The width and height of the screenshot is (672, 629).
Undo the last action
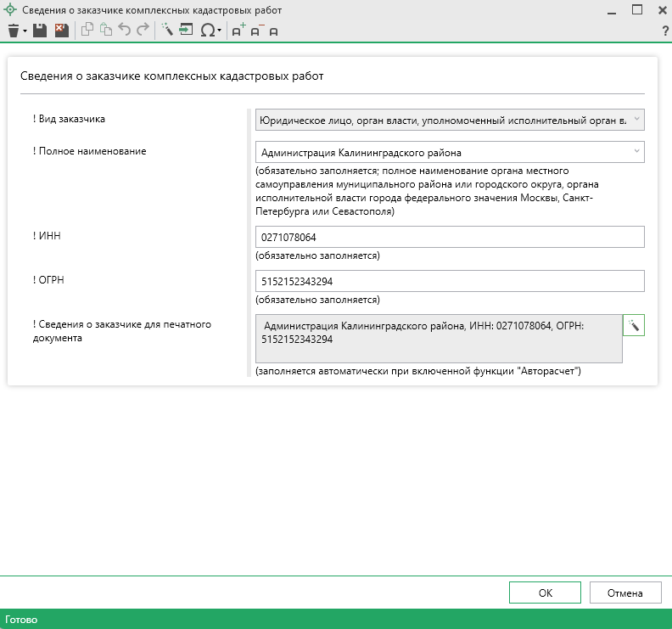pyautogui.click(x=124, y=31)
